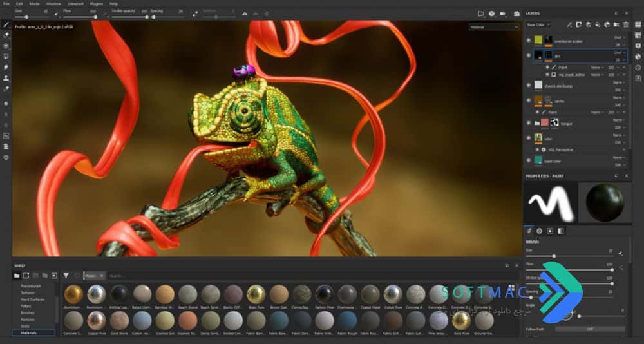Viewport: 644px width, 344px height.
Task: Select the Smudge tool
Action: 6,67
